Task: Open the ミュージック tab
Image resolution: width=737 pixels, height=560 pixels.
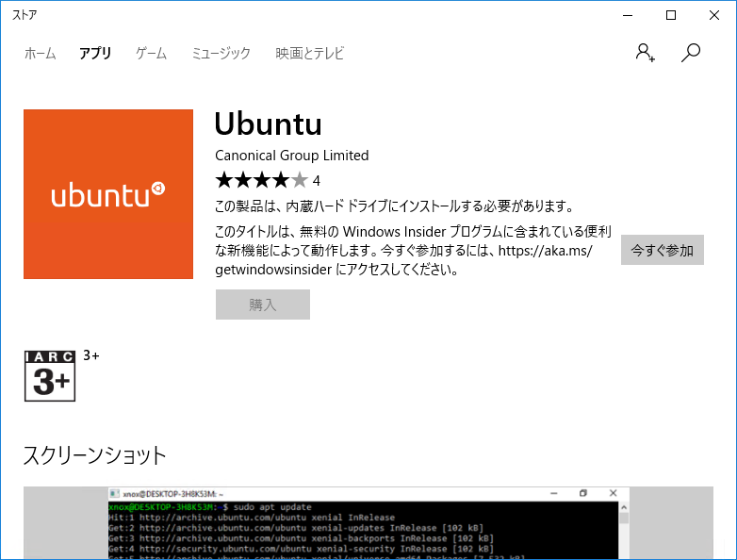Action: pyautogui.click(x=221, y=54)
